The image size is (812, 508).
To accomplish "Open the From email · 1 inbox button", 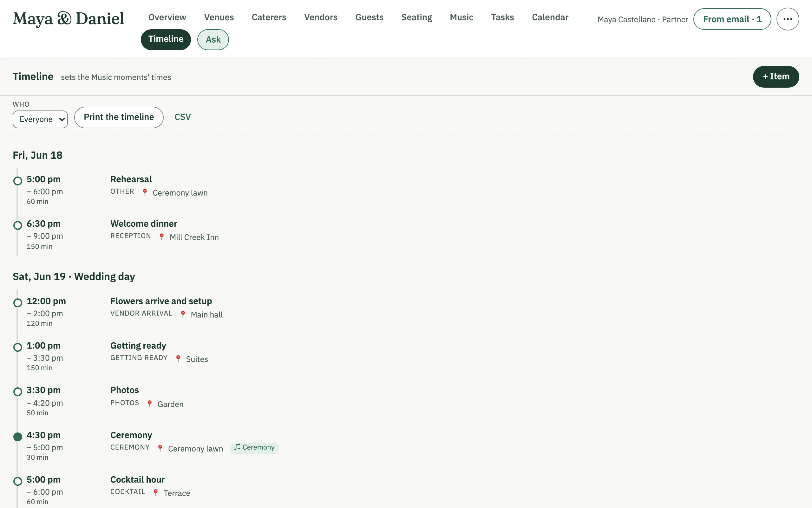I will [732, 19].
